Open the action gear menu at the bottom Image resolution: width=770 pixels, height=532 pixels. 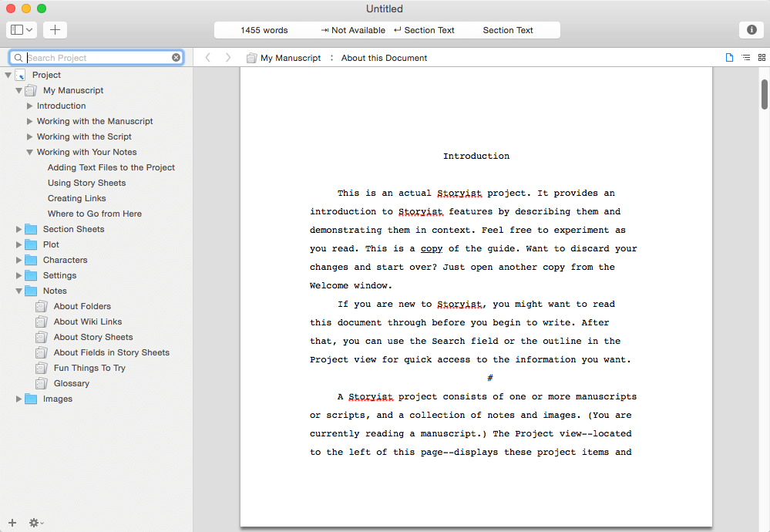point(35,523)
